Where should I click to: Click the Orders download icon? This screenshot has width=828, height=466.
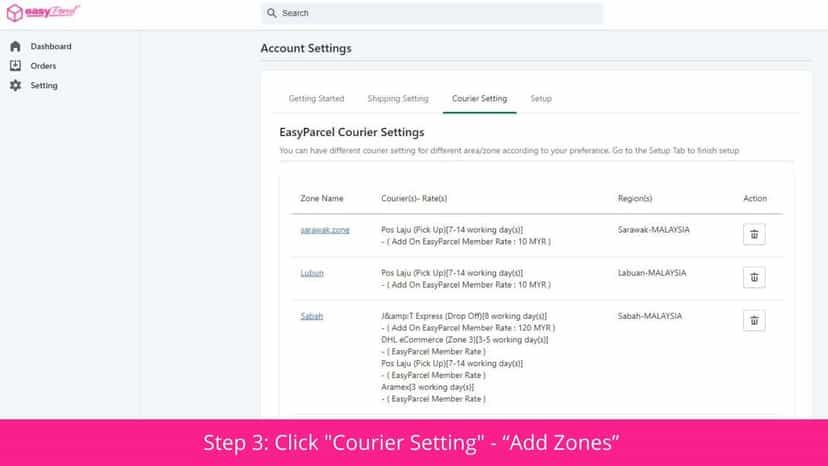click(15, 66)
